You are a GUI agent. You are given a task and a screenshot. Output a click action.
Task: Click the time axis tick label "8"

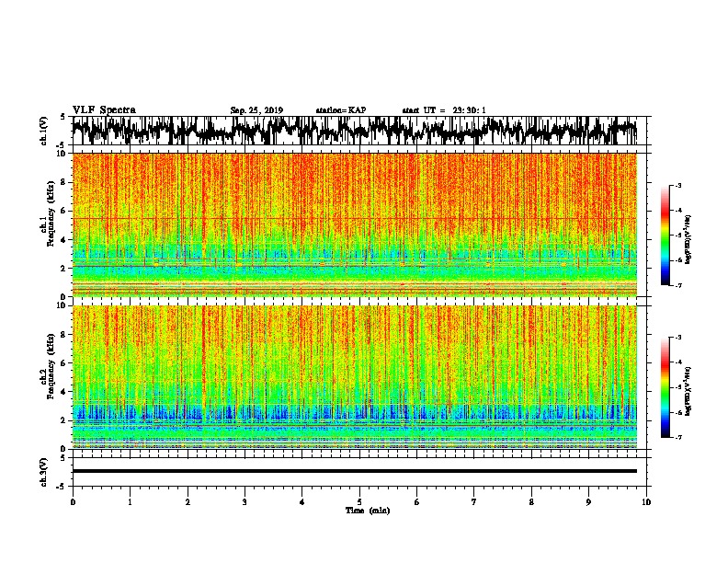pos(531,501)
